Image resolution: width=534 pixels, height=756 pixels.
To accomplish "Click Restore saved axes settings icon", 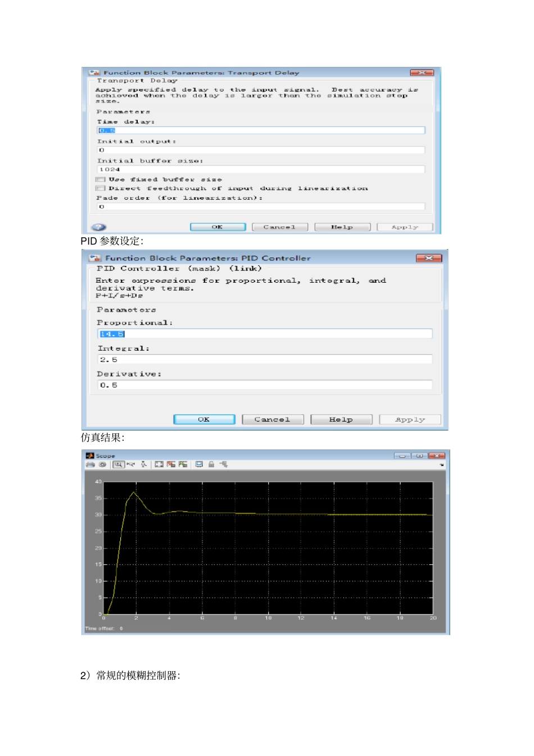I will click(183, 464).
